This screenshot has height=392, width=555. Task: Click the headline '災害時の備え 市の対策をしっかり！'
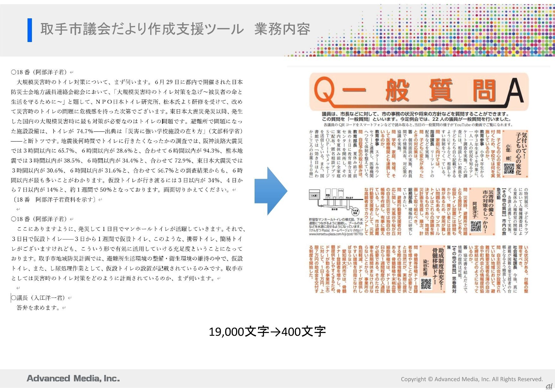[x=488, y=211]
